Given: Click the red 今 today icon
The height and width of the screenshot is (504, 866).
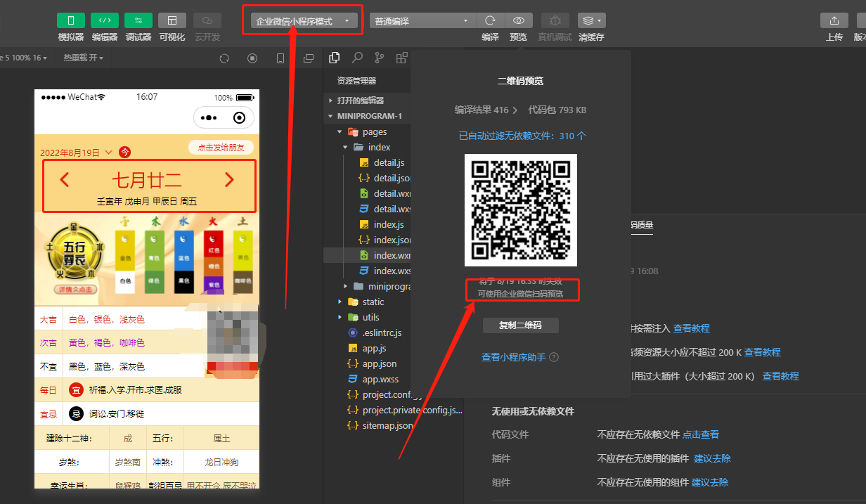Looking at the screenshot, I should (125, 152).
